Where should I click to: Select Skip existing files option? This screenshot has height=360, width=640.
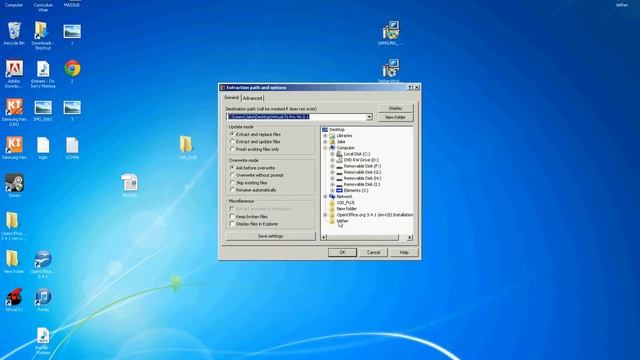pos(232,183)
